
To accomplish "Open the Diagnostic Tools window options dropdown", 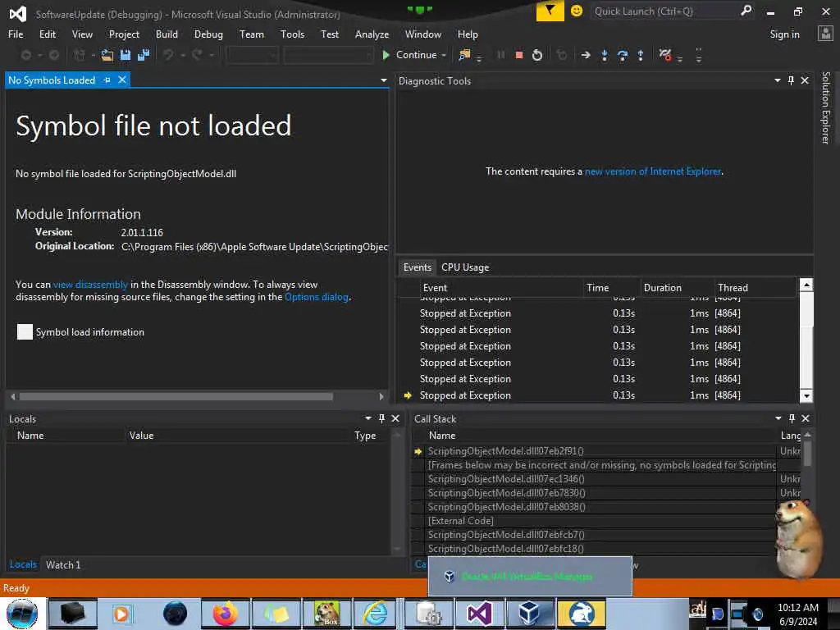I will click(x=778, y=80).
